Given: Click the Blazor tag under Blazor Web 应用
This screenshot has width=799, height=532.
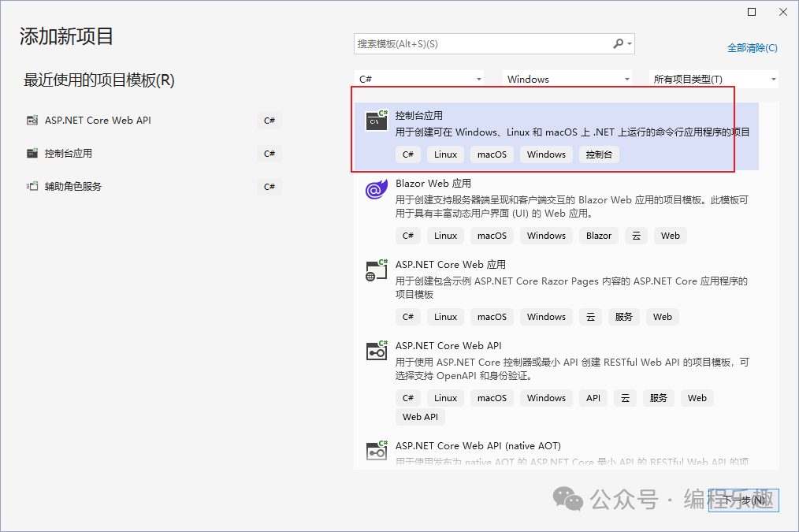Looking at the screenshot, I should tap(598, 235).
